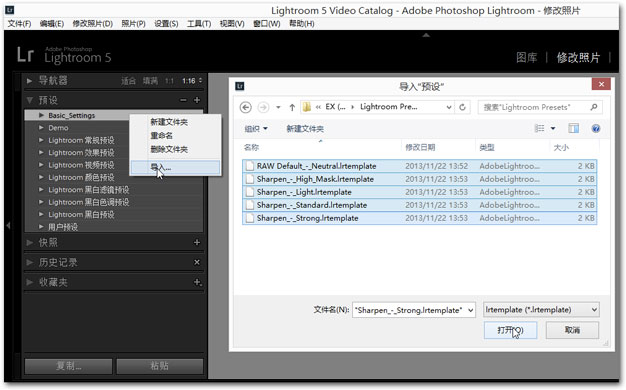The height and width of the screenshot is (390, 626).
Task: Click the 取消 button
Action: pyautogui.click(x=572, y=330)
